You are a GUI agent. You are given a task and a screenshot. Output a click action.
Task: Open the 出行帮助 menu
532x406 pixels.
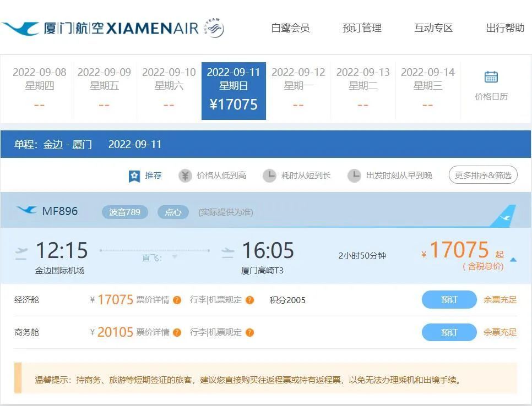click(x=505, y=28)
